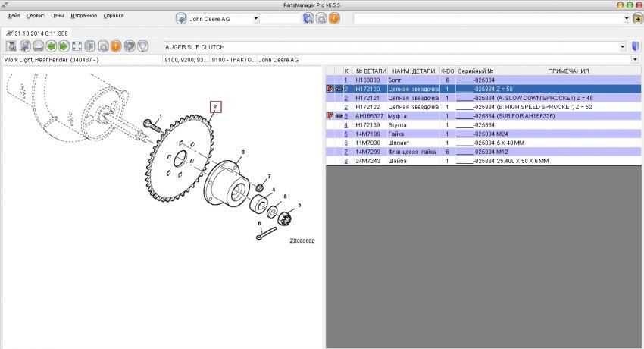
Task: Open the Файл menu
Action: coord(14,16)
